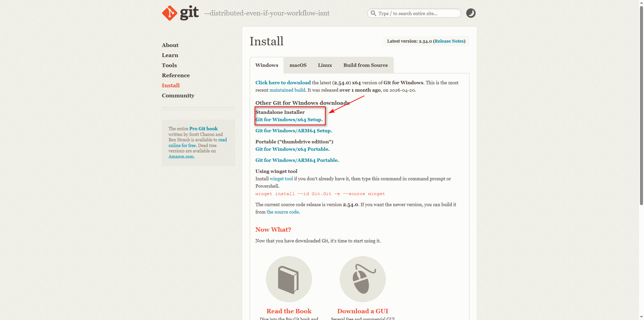Image resolution: width=644 pixels, height=320 pixels.
Task: Open the maintained build link
Action: point(287,90)
